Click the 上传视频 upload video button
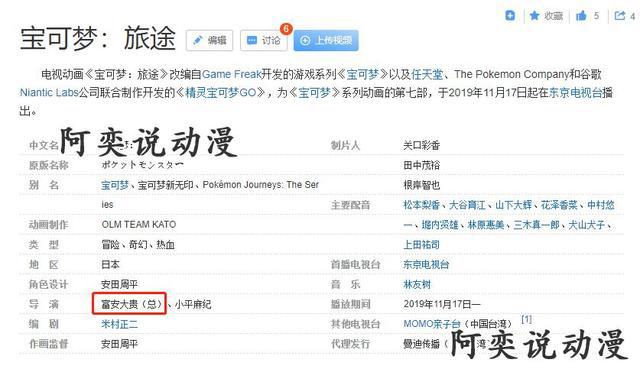 326,40
